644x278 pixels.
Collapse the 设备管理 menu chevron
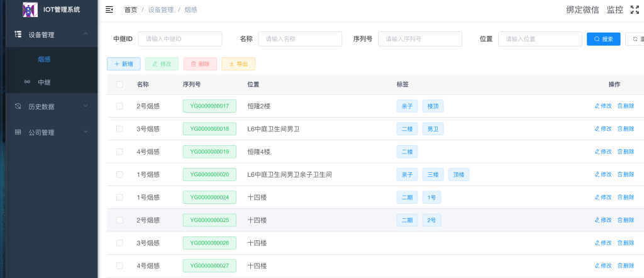tap(86, 34)
